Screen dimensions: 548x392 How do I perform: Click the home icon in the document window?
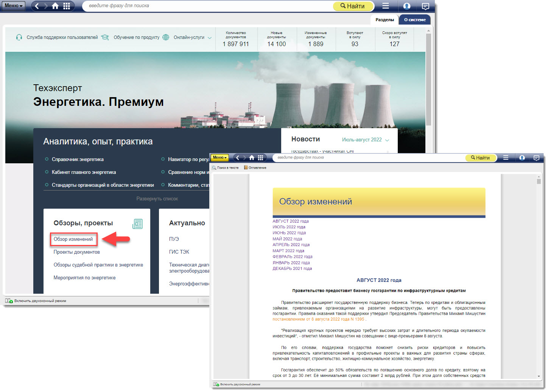point(252,158)
